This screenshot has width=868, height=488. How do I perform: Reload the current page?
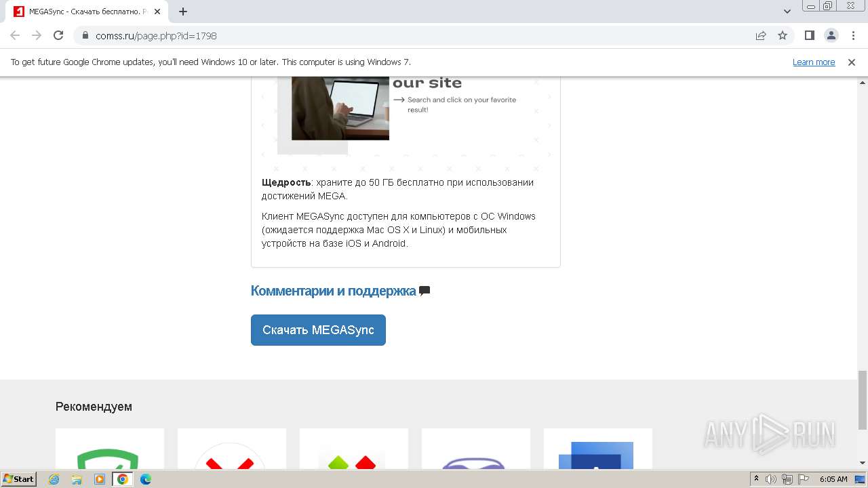[x=58, y=35]
